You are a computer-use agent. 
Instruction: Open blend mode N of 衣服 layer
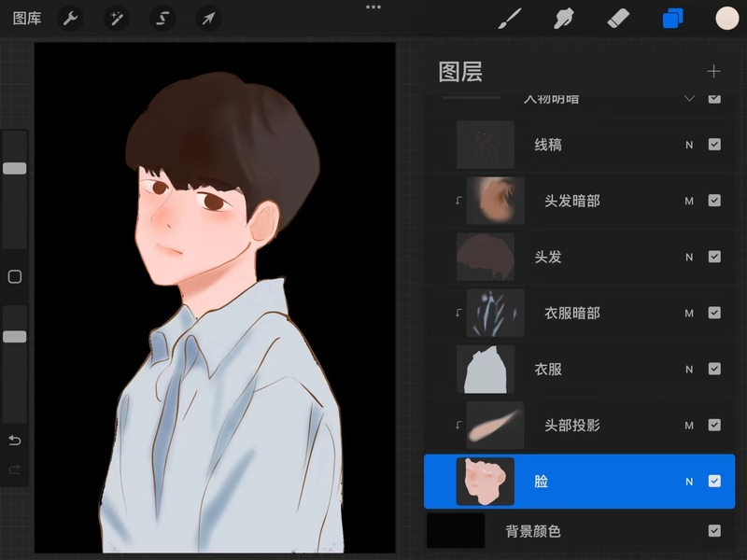[689, 369]
